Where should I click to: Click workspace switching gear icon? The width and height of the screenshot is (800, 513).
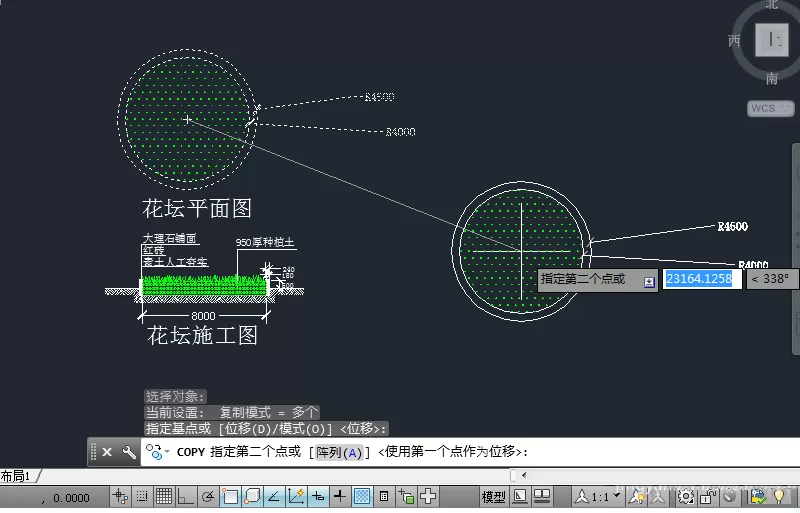point(686,496)
